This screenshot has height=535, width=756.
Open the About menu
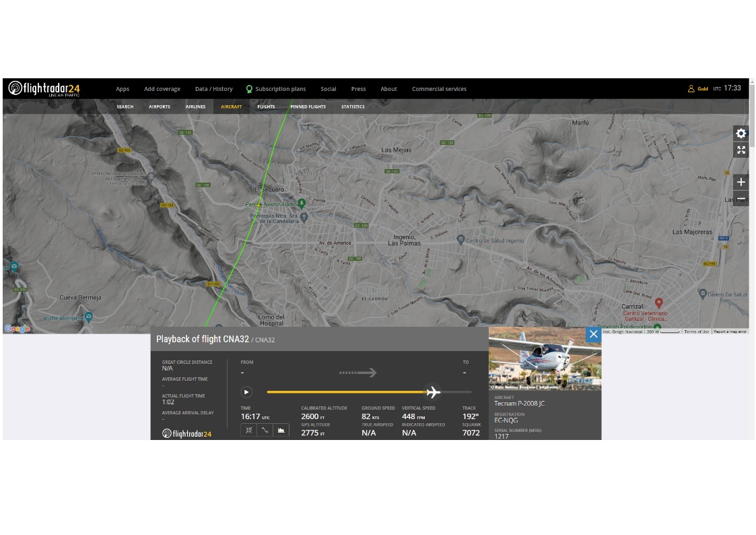[x=388, y=89]
